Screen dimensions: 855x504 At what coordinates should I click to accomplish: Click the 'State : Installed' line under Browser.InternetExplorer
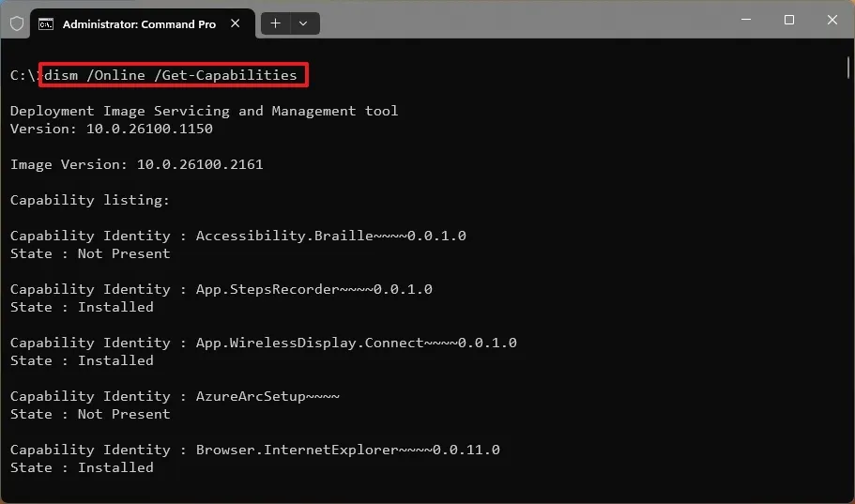pyautogui.click(x=82, y=467)
